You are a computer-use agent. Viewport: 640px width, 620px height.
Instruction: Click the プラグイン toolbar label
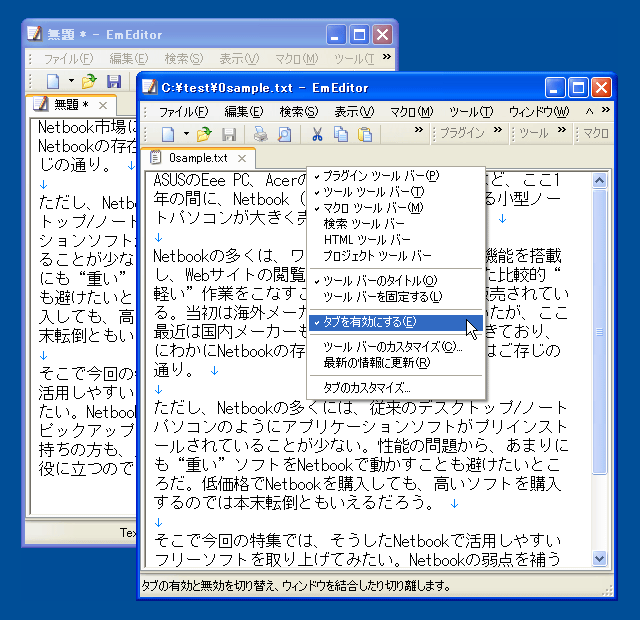[462, 133]
